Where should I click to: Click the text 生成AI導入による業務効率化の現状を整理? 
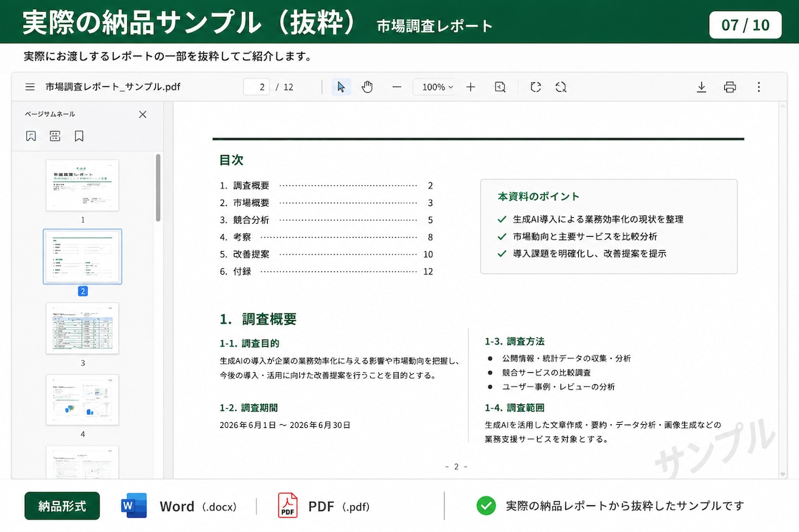(598, 219)
